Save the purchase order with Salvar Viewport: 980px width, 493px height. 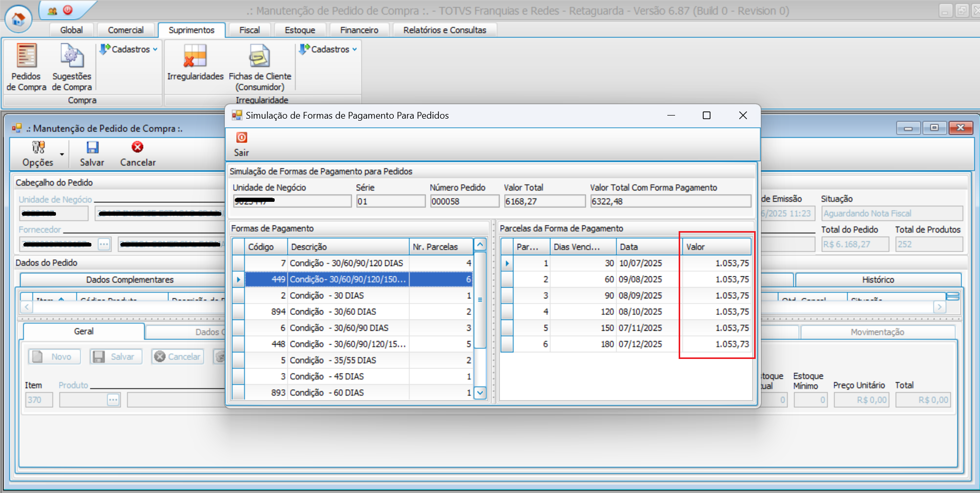click(92, 154)
